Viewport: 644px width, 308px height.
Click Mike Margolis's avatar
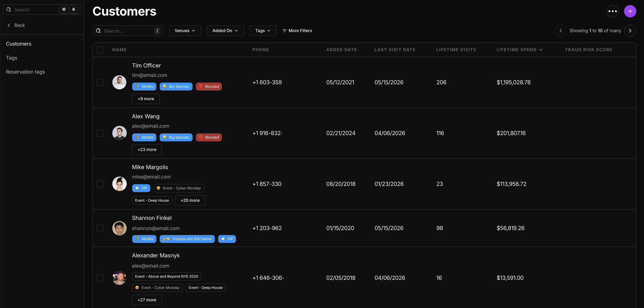(x=119, y=184)
